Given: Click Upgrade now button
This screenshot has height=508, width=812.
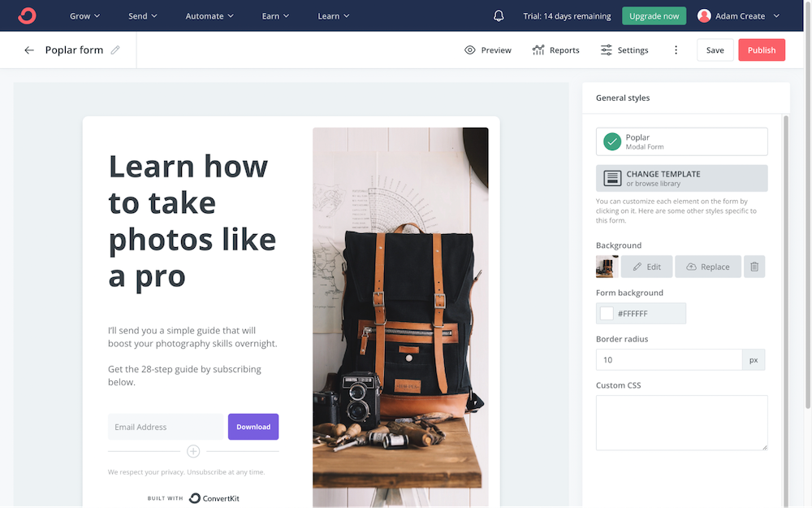Looking at the screenshot, I should (654, 16).
